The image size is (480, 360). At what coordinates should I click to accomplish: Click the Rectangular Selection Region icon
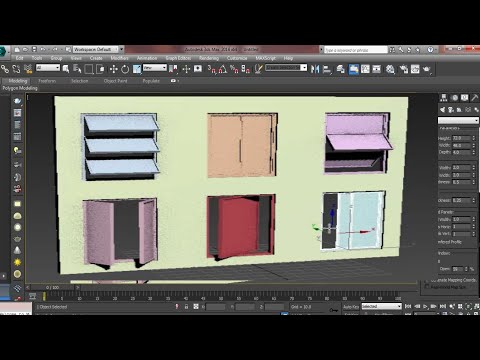tap(89, 69)
